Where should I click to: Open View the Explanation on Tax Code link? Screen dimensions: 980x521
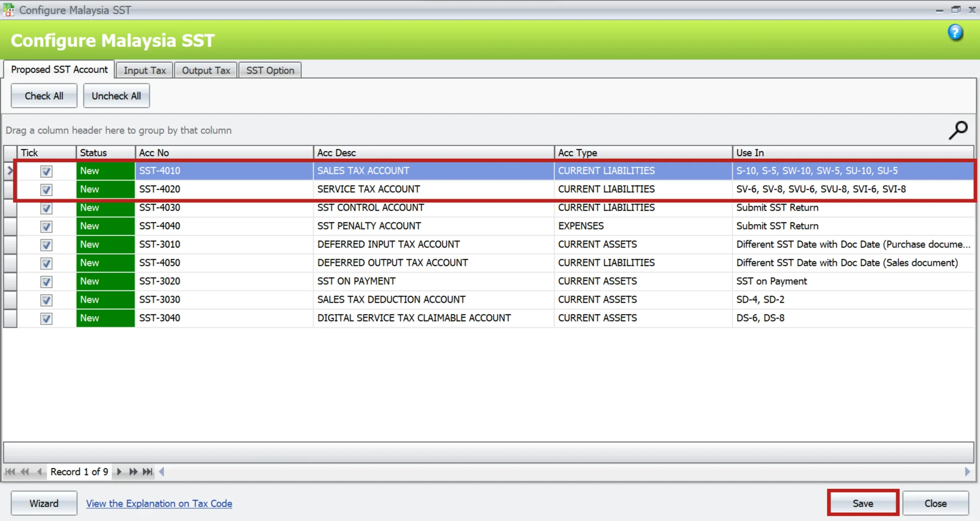[159, 503]
